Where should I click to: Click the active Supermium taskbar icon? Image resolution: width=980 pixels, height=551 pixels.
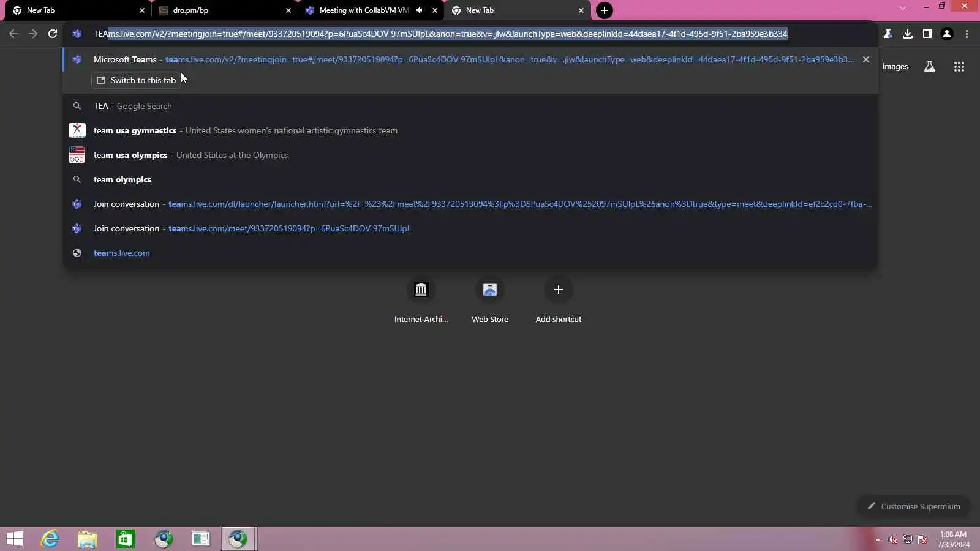pos(238,539)
